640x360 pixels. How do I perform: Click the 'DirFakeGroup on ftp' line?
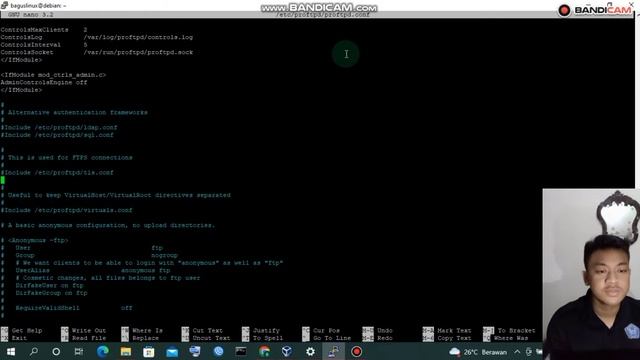click(44, 293)
